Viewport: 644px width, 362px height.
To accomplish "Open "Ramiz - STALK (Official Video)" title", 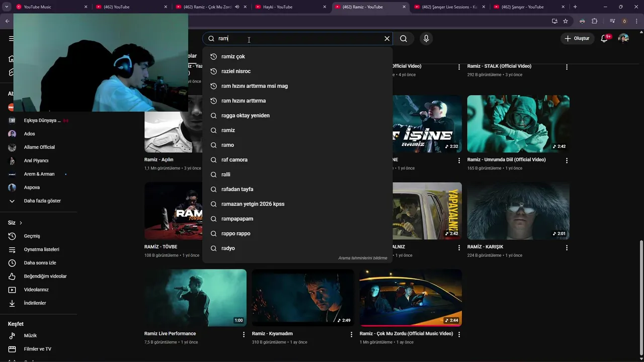I will (x=499, y=66).
